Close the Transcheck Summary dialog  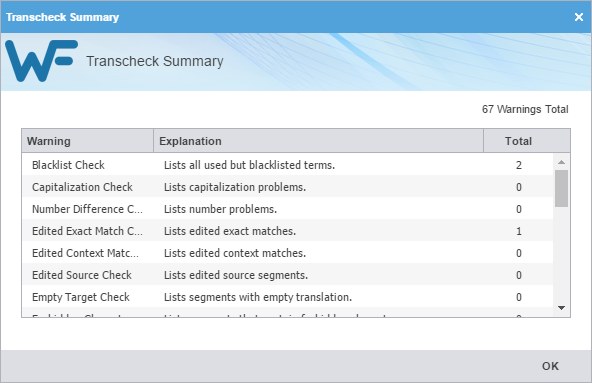pos(578,17)
